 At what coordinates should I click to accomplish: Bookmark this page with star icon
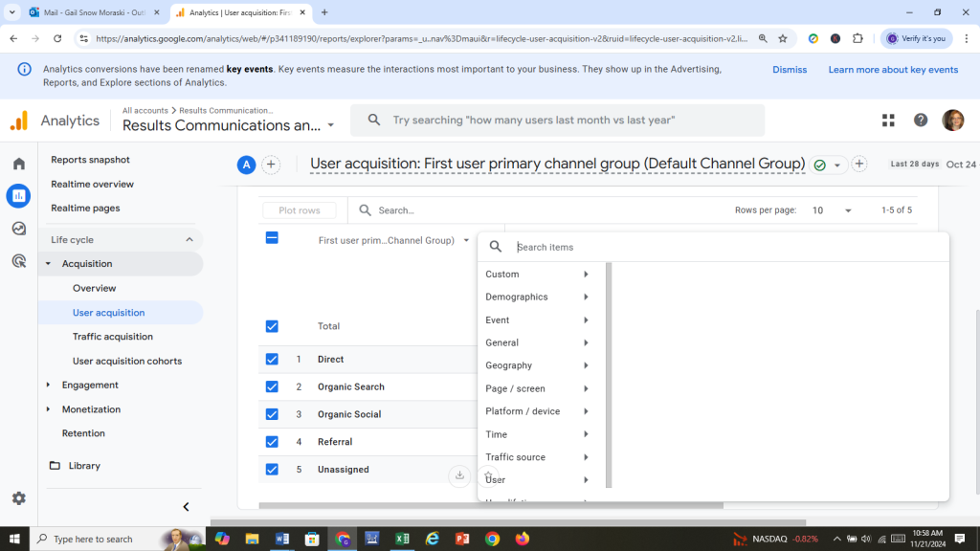783,38
